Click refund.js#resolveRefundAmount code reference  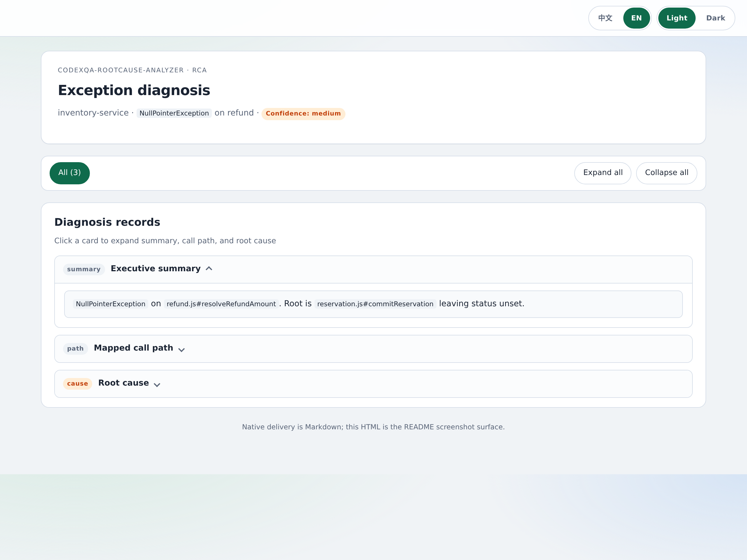221,304
